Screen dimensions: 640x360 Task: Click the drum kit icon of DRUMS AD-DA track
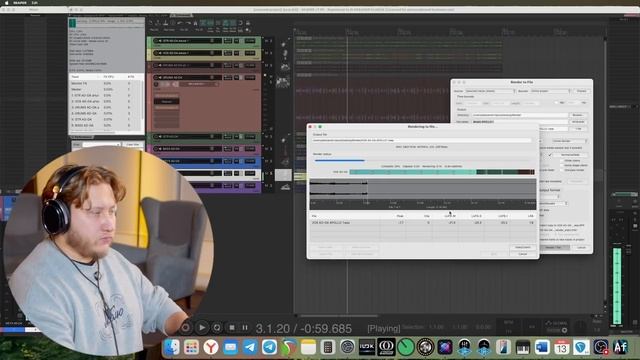pos(283,82)
